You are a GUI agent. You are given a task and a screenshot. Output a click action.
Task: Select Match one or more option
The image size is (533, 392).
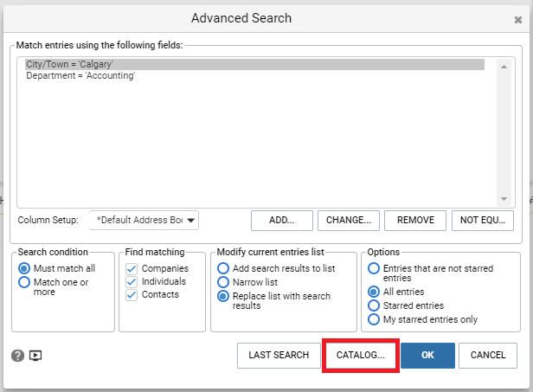point(24,282)
